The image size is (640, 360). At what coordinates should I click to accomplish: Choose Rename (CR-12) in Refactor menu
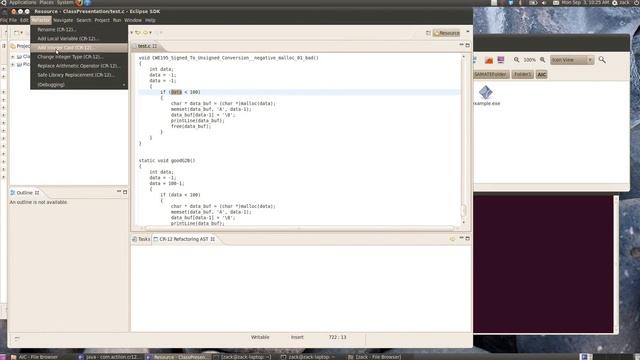tap(79, 29)
